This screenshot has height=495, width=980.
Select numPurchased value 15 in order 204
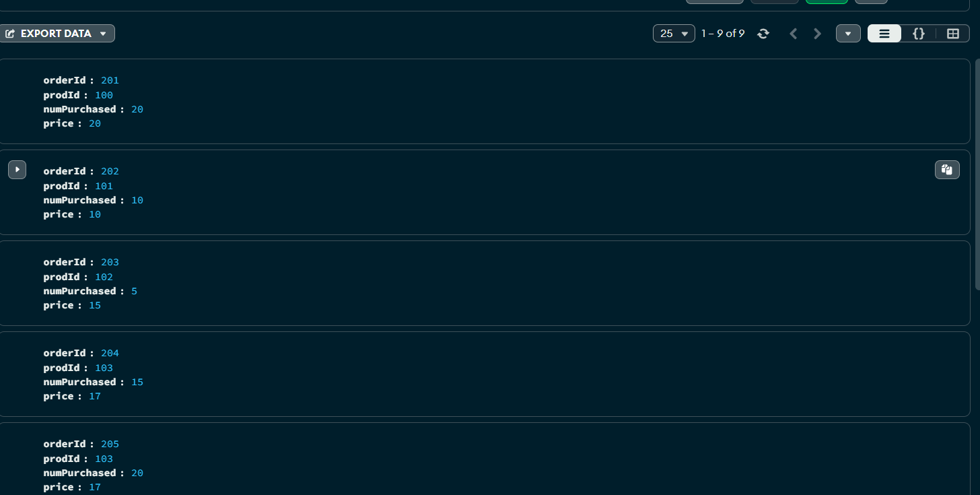point(137,382)
